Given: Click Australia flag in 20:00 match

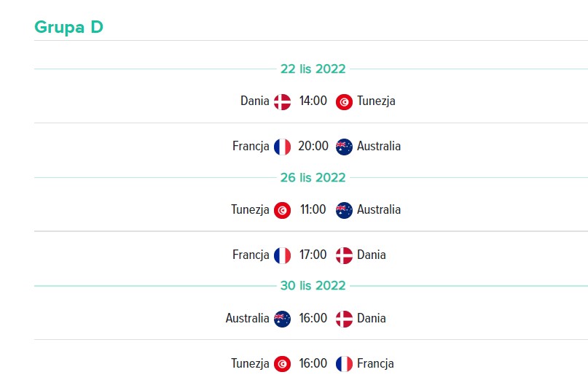Looking at the screenshot, I should point(344,147).
